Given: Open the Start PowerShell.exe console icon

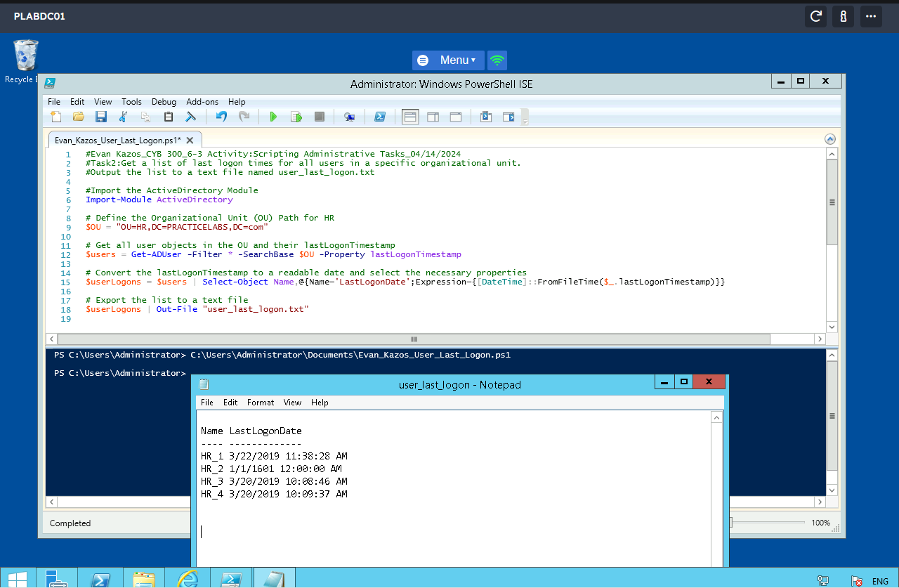Looking at the screenshot, I should pos(380,117).
